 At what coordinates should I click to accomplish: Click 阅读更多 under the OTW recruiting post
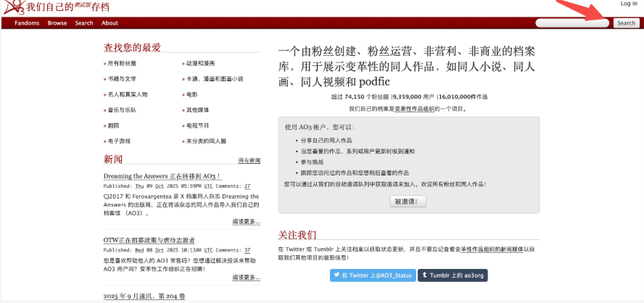[246, 278]
